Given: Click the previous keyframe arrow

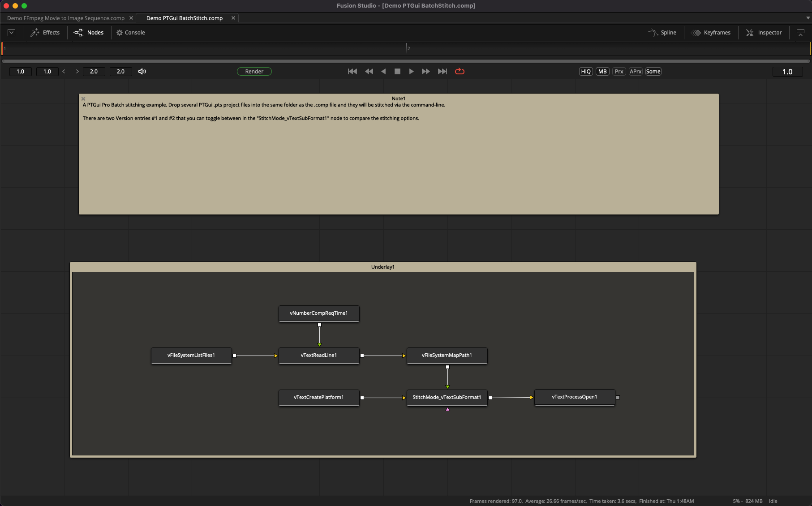Looking at the screenshot, I should (x=64, y=72).
